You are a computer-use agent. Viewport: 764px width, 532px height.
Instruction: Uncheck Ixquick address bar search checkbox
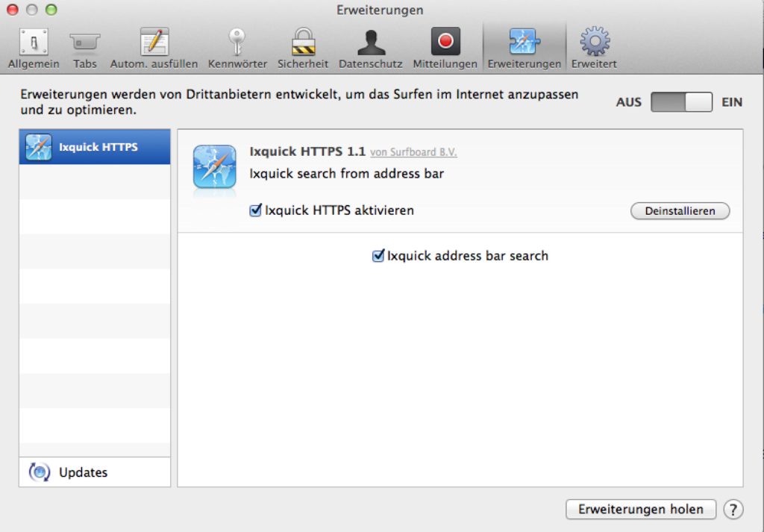click(x=378, y=256)
